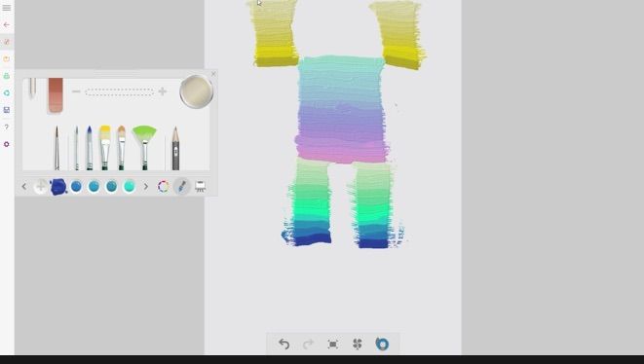Undo the last brush stroke
This screenshot has width=644, height=364.
click(284, 344)
